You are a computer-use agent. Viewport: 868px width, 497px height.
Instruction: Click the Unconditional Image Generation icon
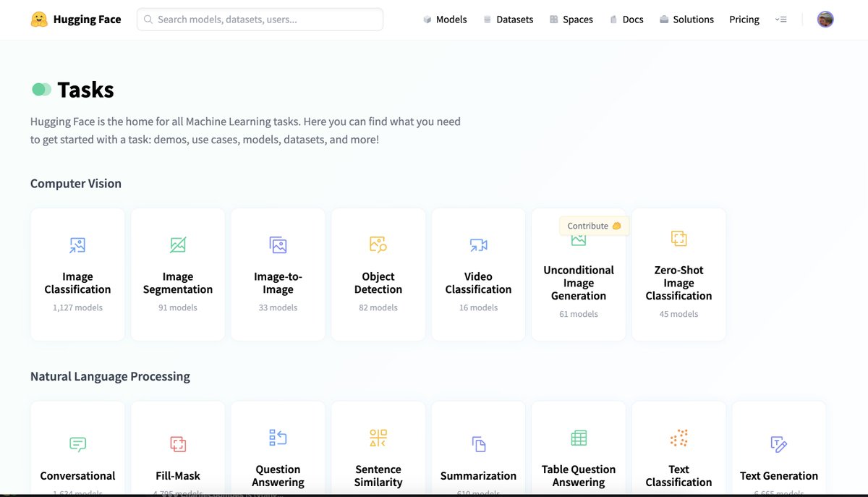pyautogui.click(x=579, y=239)
